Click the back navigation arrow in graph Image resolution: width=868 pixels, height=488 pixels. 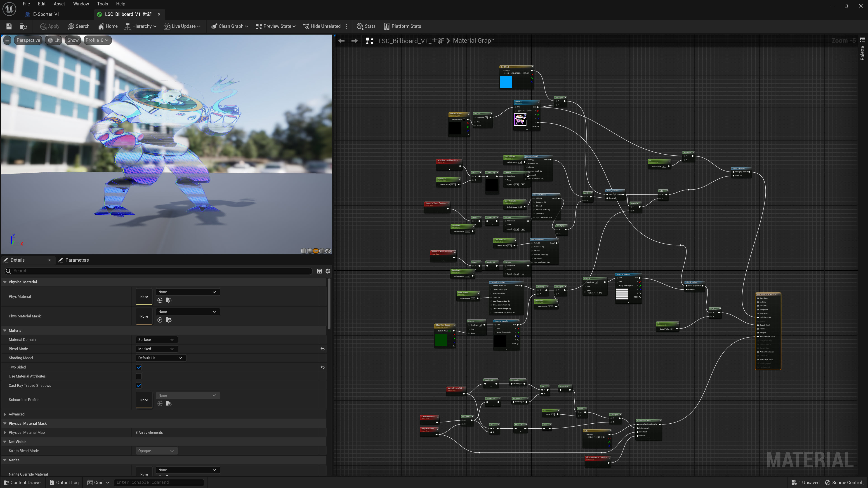[x=341, y=41]
